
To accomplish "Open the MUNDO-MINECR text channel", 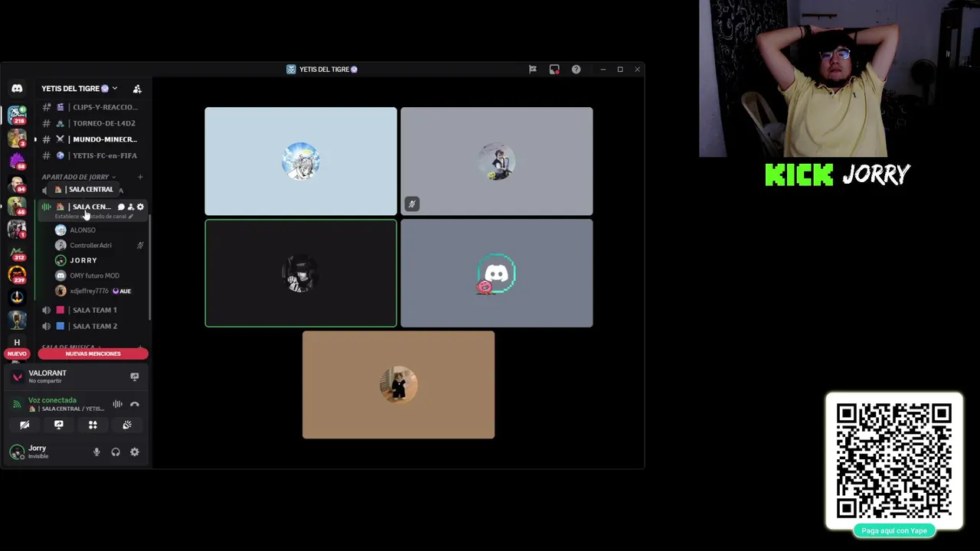I will 92,139.
